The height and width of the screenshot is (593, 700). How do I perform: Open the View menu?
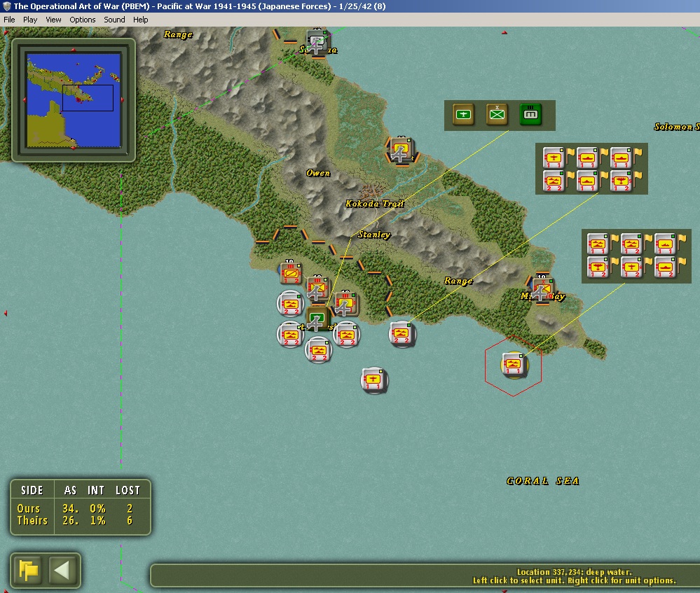click(53, 20)
